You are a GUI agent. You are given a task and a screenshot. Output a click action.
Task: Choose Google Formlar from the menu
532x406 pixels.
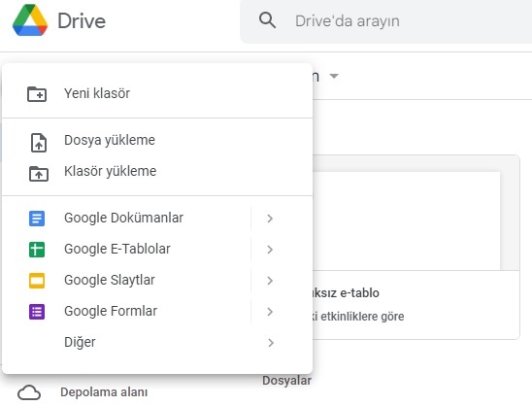point(126,311)
